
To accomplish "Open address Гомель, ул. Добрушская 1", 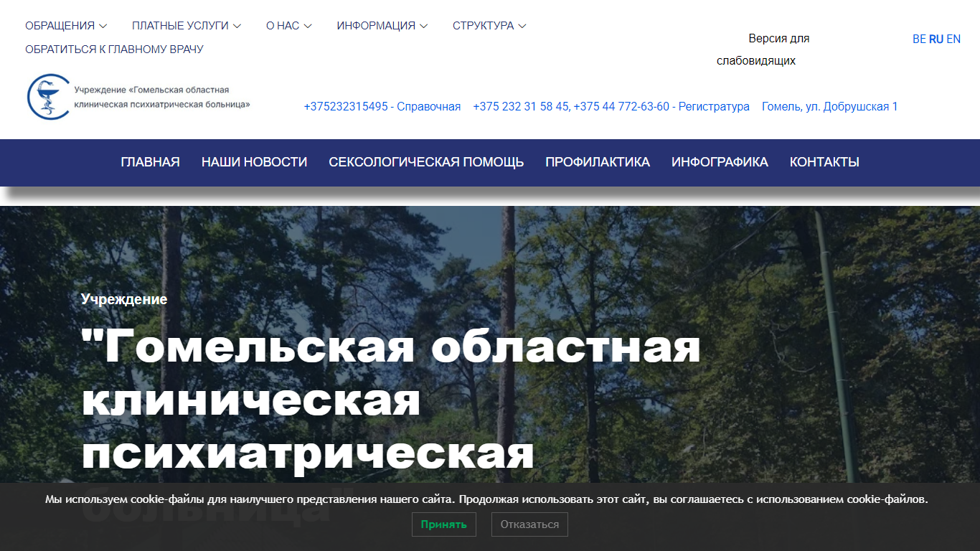I will click(x=830, y=107).
